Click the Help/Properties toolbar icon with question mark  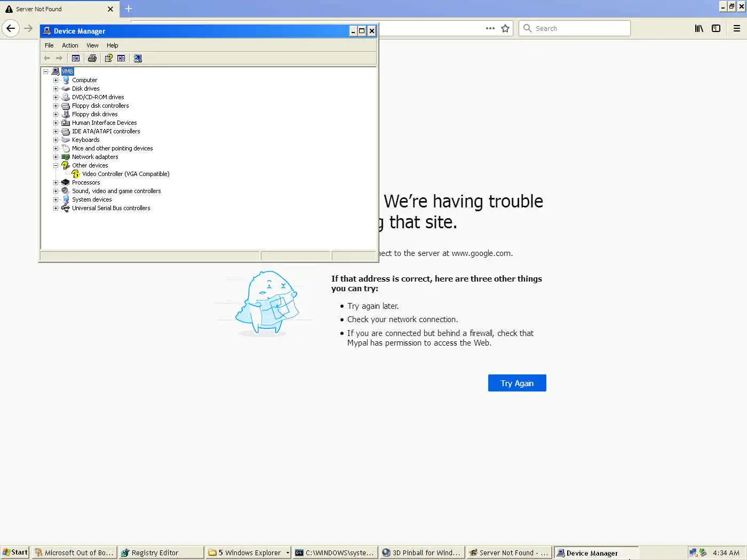[x=108, y=58]
